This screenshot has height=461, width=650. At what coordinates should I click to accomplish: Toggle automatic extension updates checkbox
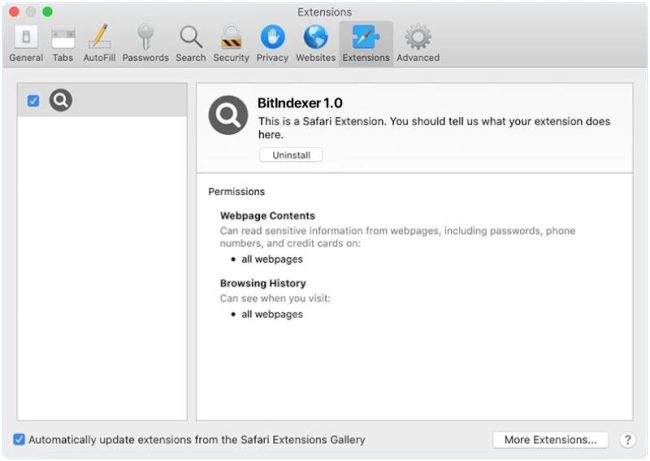pyautogui.click(x=20, y=439)
